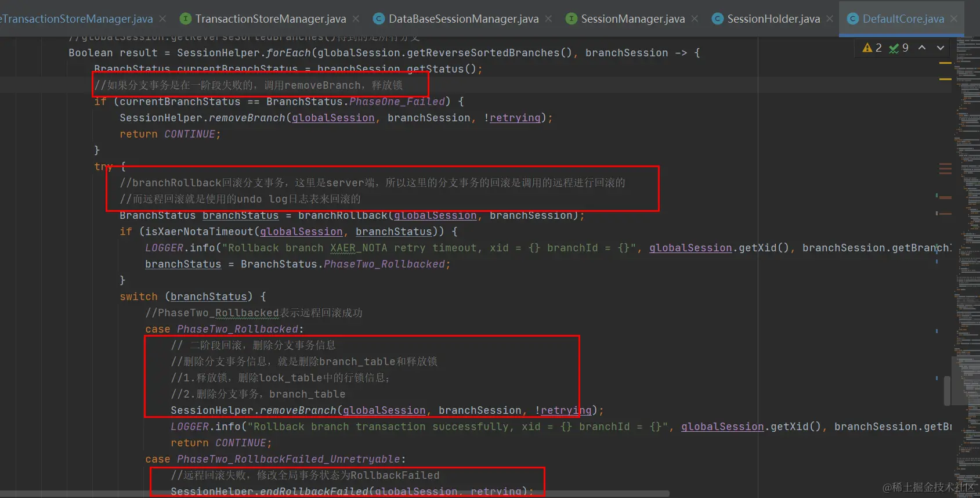Click 'return CONTINUE;' in the PhaseTwo_Rollbacked case
The image size is (980, 498).
[x=221, y=443]
